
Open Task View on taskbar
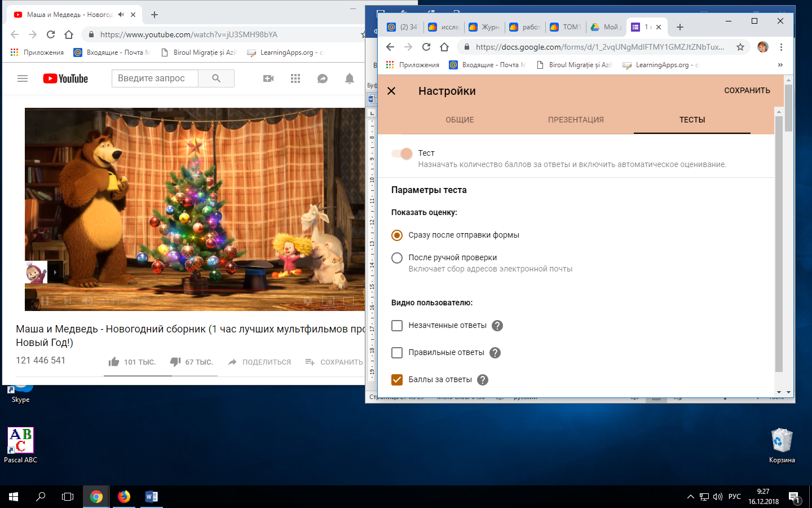tap(68, 497)
